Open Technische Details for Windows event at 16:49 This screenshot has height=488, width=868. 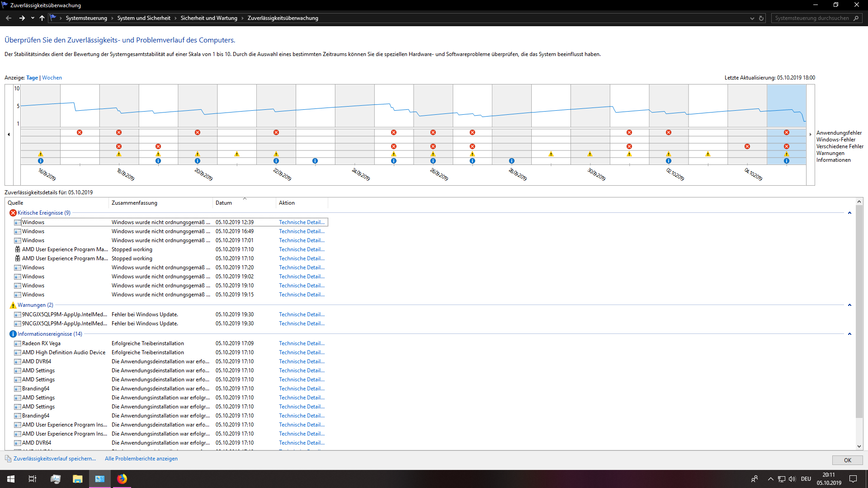tap(302, 231)
